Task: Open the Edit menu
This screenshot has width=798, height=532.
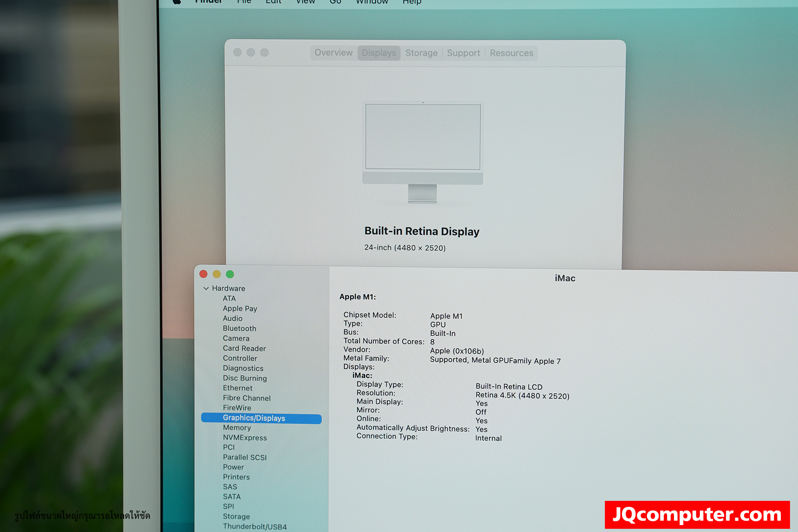Action: point(273,2)
